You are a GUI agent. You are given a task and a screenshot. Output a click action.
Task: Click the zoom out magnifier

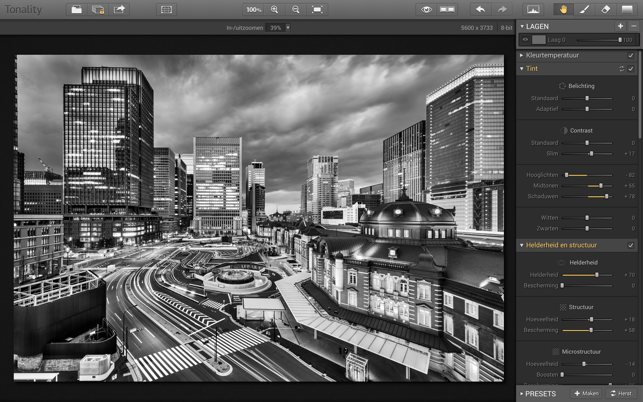point(296,9)
